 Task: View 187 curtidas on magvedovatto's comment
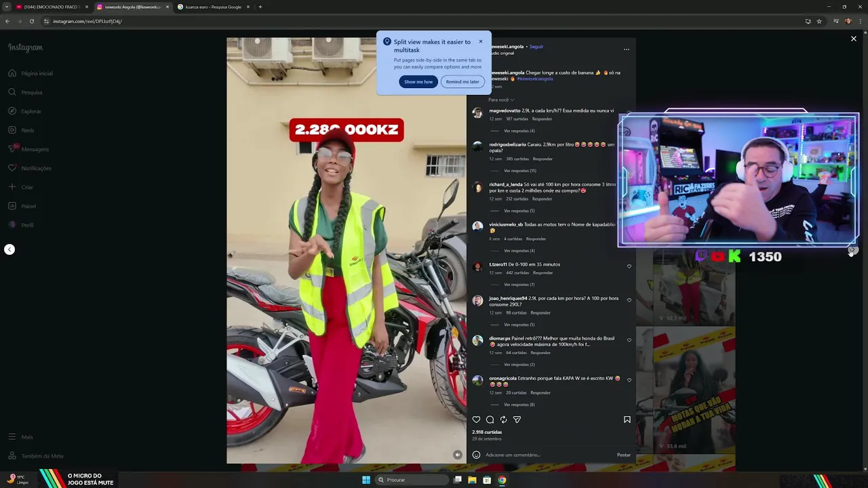tap(517, 119)
